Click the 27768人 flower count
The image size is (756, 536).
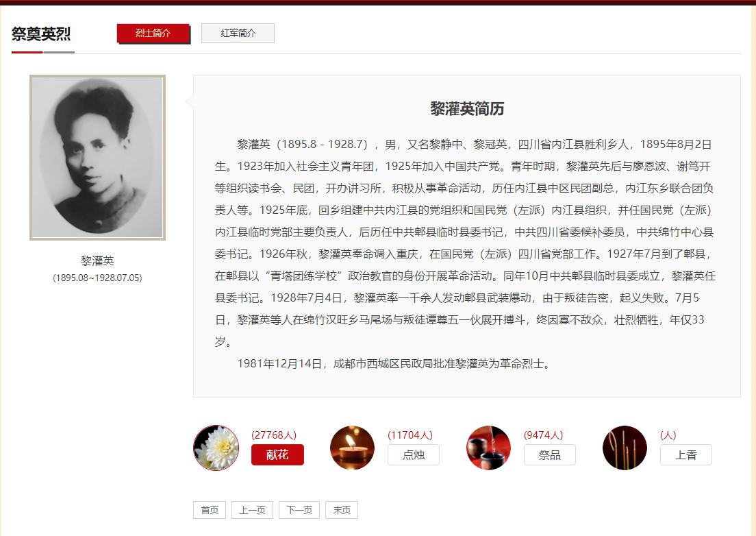pyautogui.click(x=274, y=435)
